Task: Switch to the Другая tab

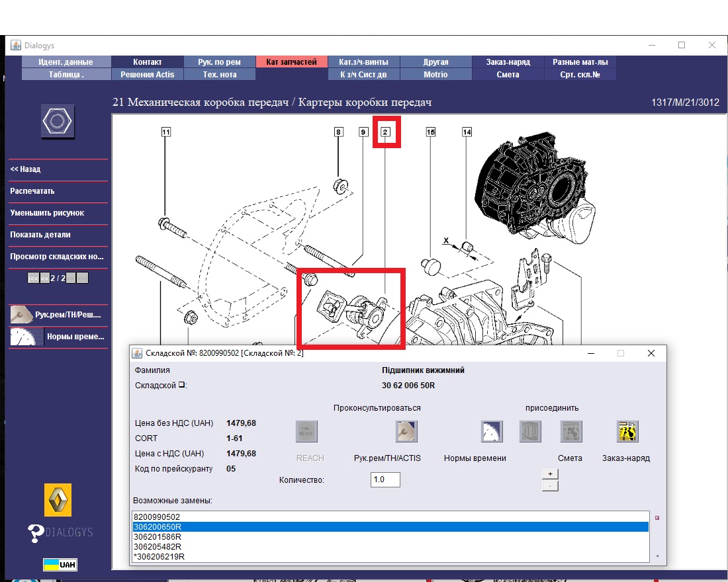Action: [435, 62]
